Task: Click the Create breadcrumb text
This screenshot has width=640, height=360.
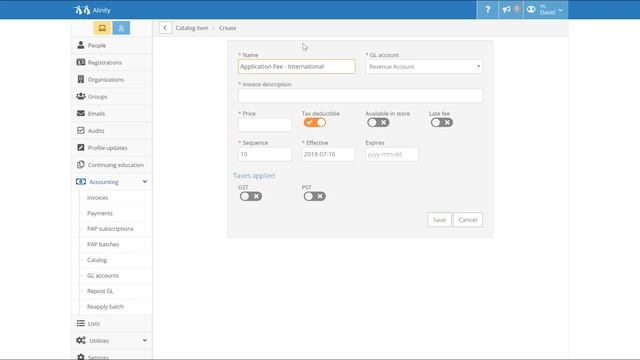Action: coord(227,28)
